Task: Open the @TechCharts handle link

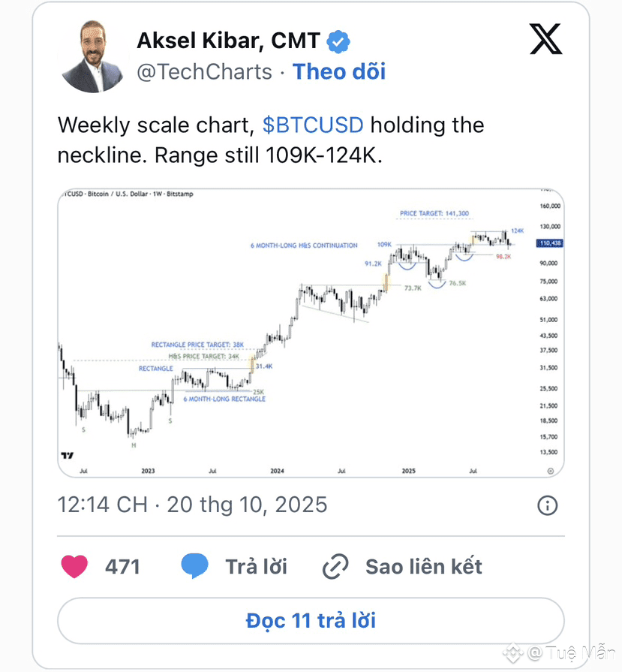Action: coord(204,72)
